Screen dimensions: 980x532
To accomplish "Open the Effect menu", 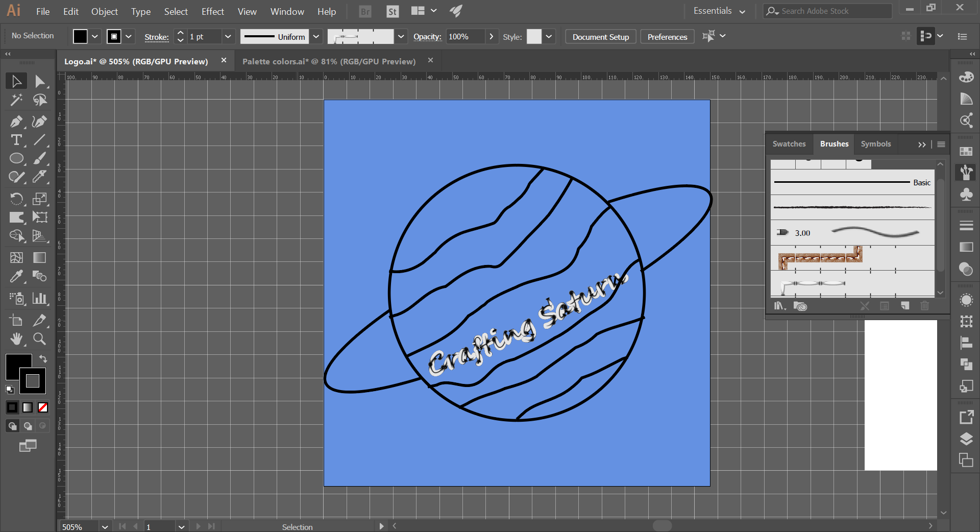I will point(212,11).
